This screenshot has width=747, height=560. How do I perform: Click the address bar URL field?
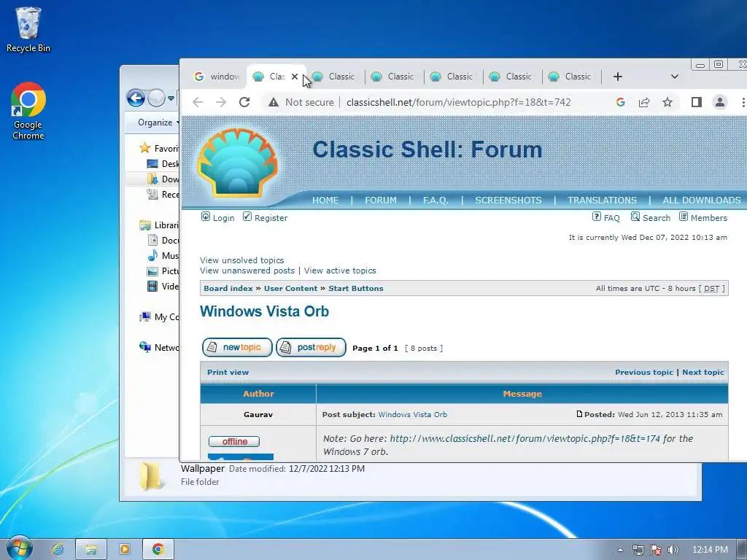pyautogui.click(x=458, y=102)
